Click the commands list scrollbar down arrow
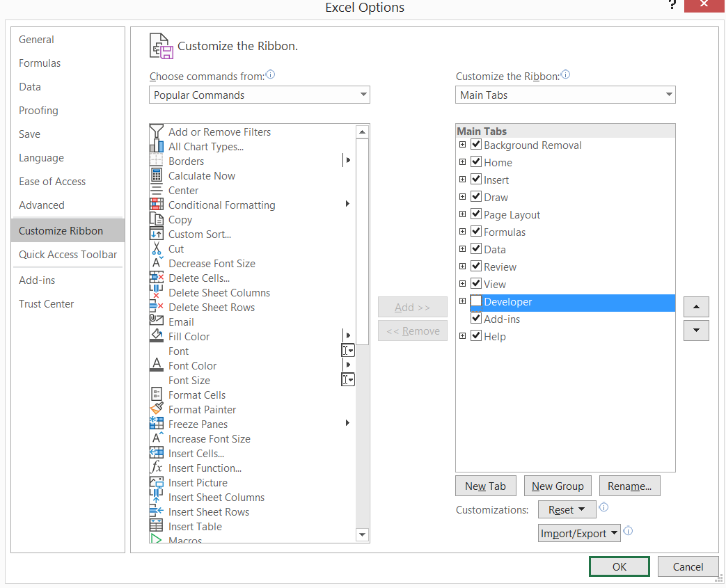The image size is (726, 588). tap(363, 534)
